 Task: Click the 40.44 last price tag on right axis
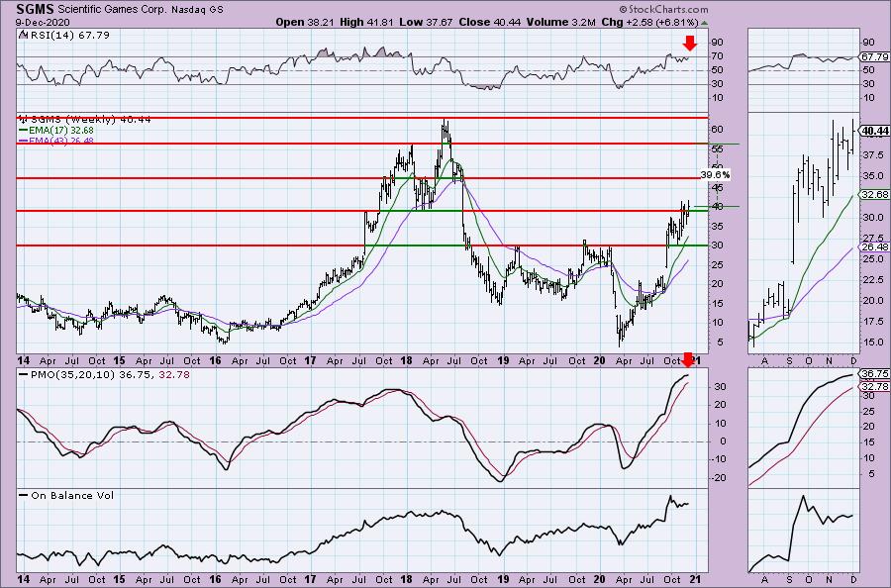coord(874,131)
